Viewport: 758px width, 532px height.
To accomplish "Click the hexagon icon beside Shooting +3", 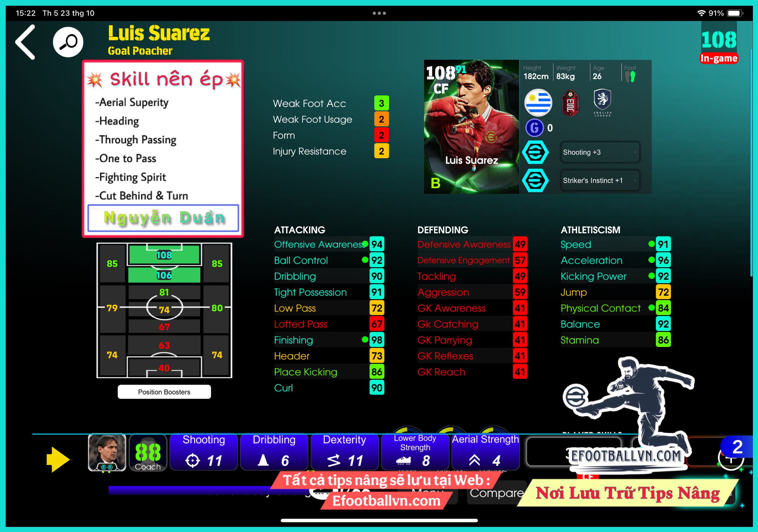I will point(535,152).
